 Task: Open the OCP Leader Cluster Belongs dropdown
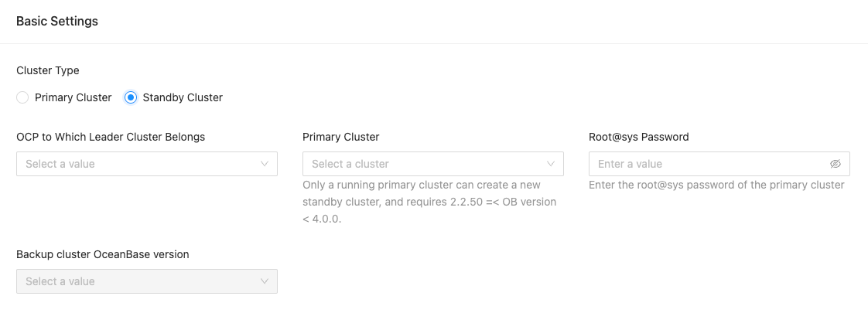pos(139,164)
